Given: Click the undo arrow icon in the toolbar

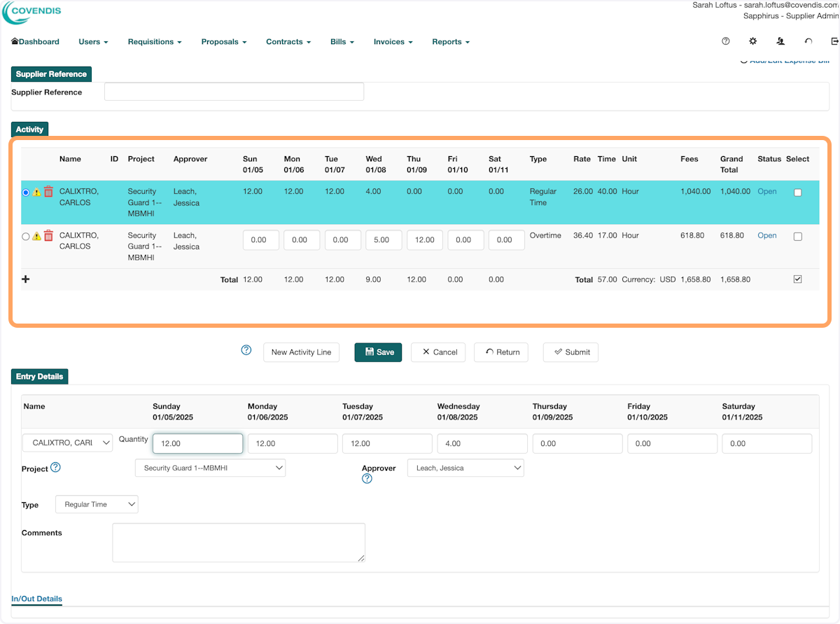Looking at the screenshot, I should coord(808,41).
